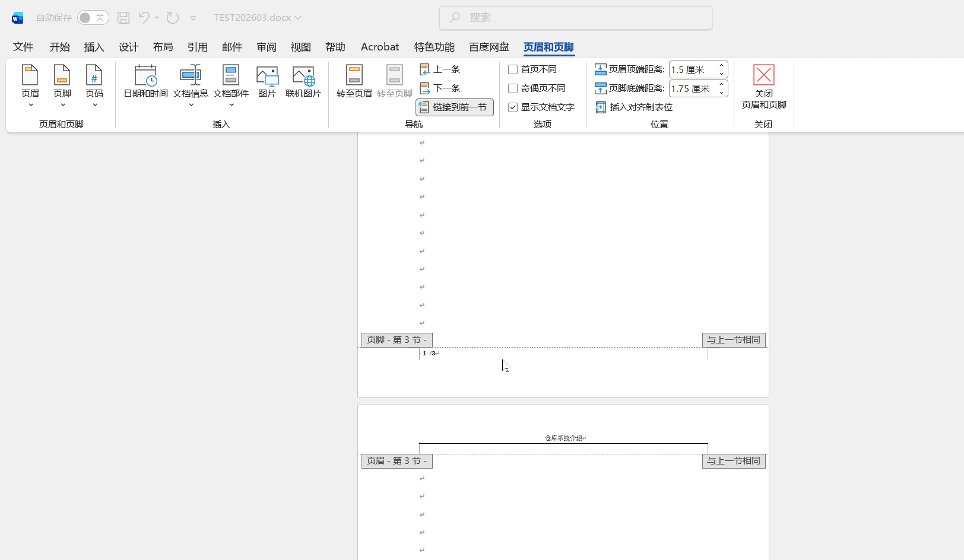The height and width of the screenshot is (560, 964).
Task: Click the 页眉 - 第 3 节 - label
Action: pyautogui.click(x=397, y=461)
